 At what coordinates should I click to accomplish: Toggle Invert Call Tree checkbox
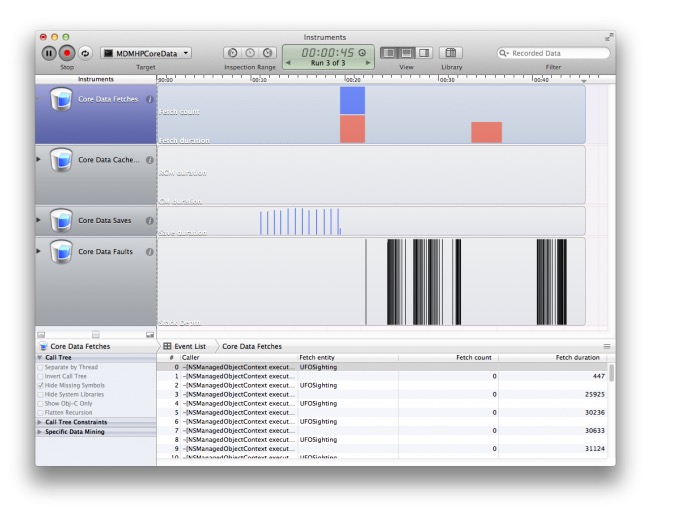[x=41, y=376]
